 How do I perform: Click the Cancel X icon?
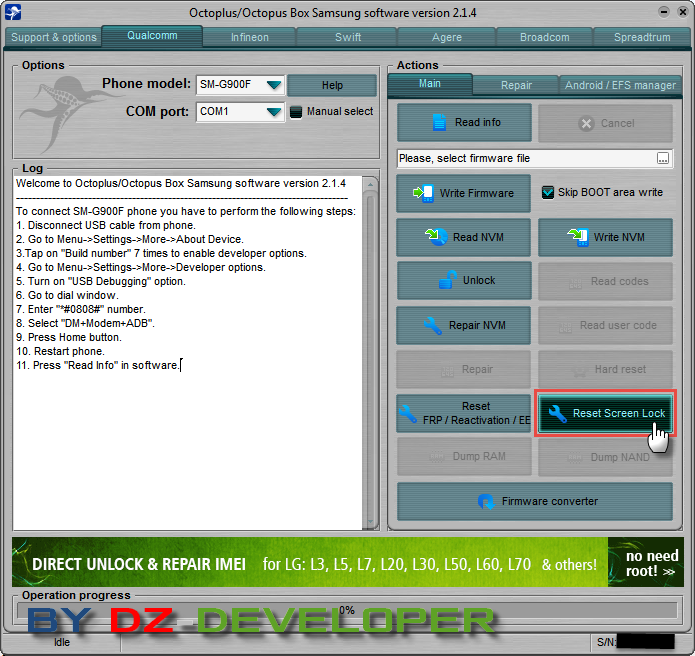coord(586,124)
